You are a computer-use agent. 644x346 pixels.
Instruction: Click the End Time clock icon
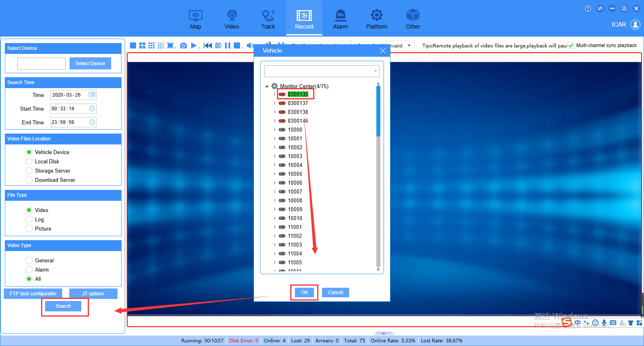92,122
